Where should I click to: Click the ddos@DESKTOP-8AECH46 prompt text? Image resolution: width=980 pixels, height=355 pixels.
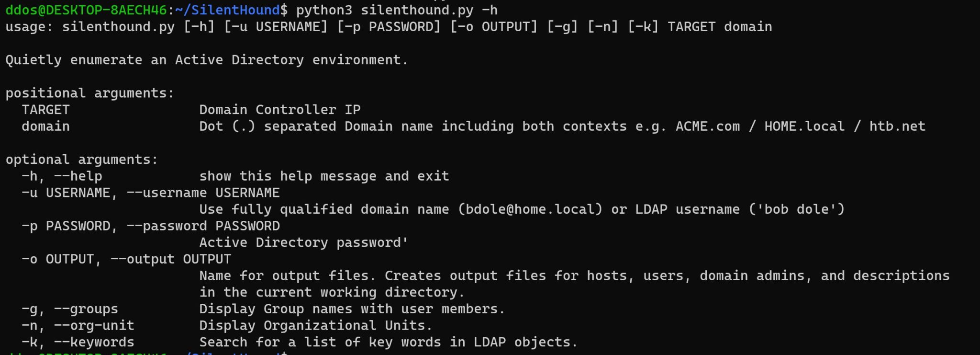(86, 10)
